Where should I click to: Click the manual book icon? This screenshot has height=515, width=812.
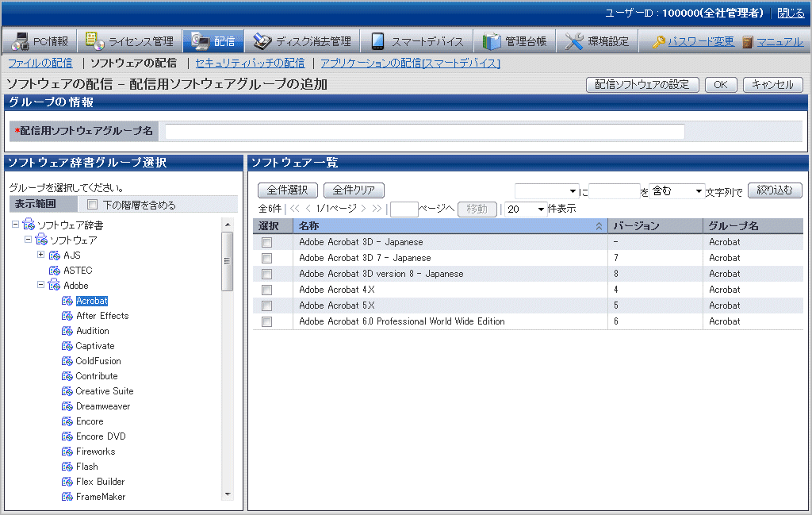pyautogui.click(x=747, y=42)
